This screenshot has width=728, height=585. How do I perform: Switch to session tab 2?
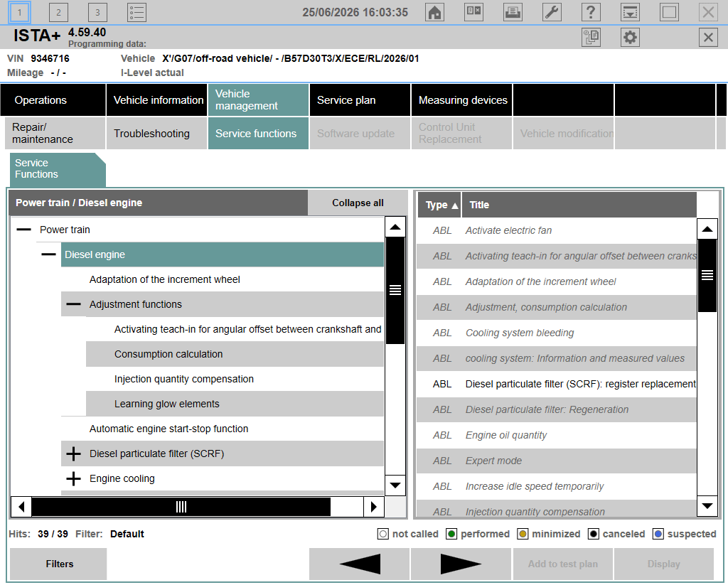[x=58, y=13]
